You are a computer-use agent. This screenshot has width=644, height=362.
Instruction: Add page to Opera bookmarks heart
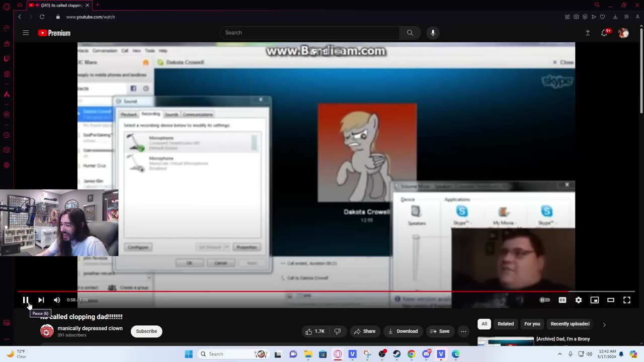(x=602, y=17)
